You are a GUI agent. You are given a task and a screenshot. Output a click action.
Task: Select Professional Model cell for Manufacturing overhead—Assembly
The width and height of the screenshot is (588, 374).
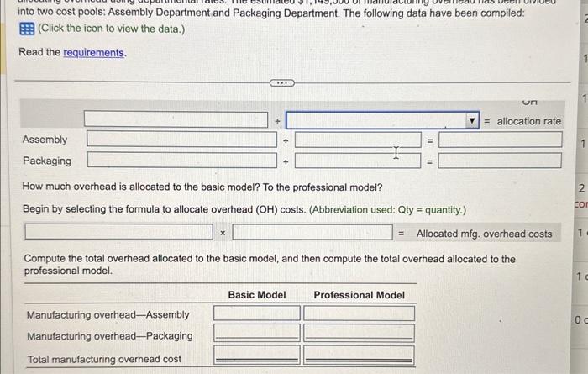point(360,313)
